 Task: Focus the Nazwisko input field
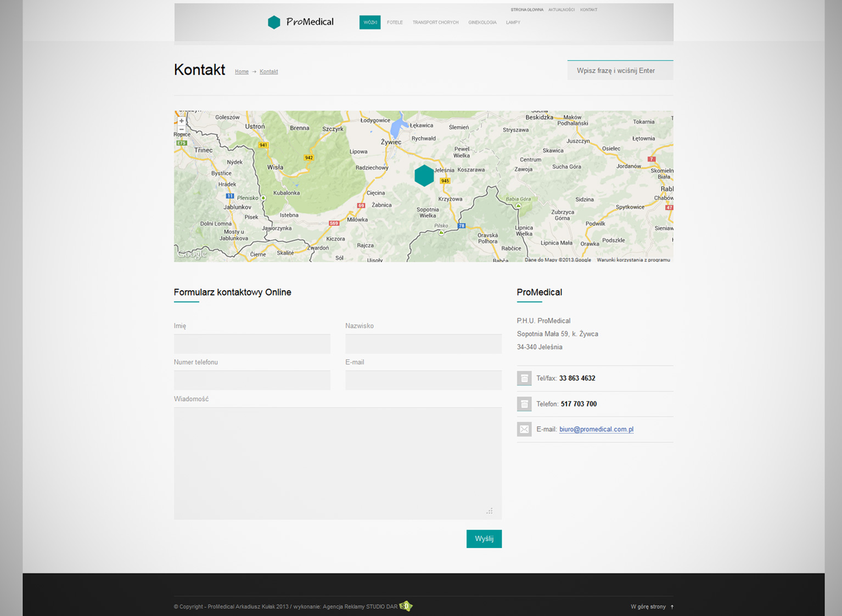[423, 344]
